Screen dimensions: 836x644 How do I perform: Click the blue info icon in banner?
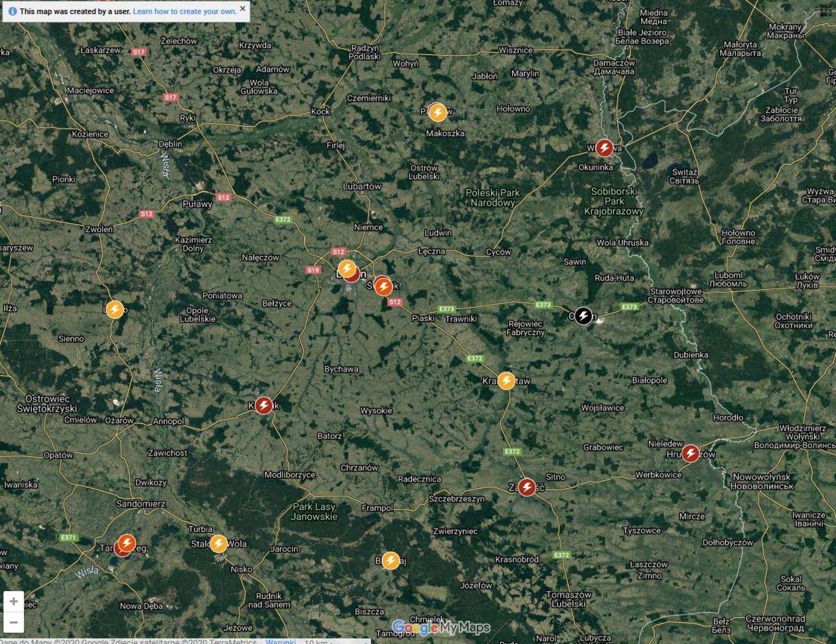click(x=13, y=11)
